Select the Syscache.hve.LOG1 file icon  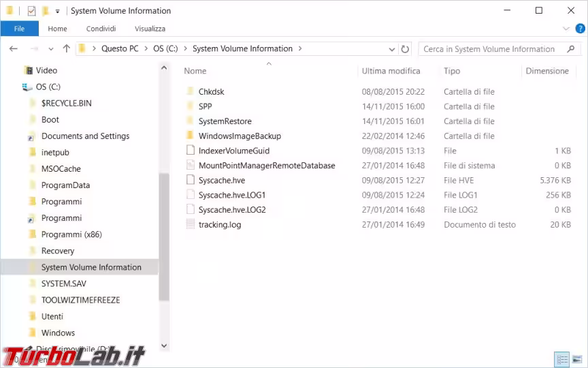191,194
